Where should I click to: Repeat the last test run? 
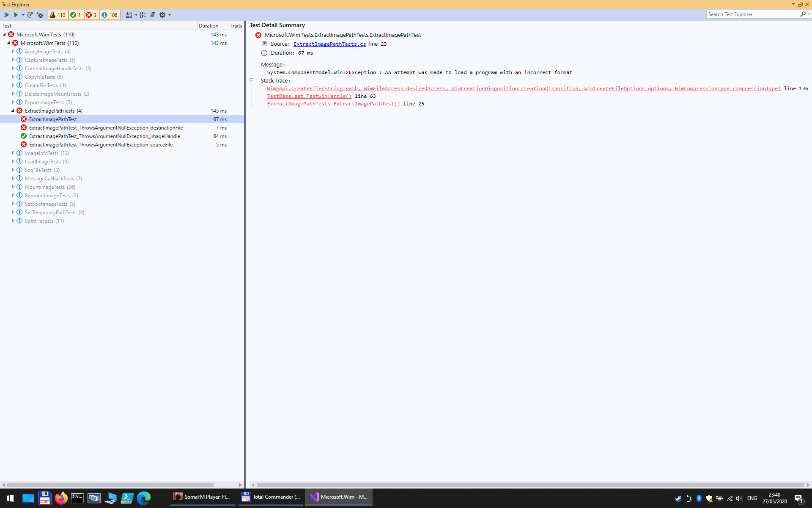coord(30,15)
